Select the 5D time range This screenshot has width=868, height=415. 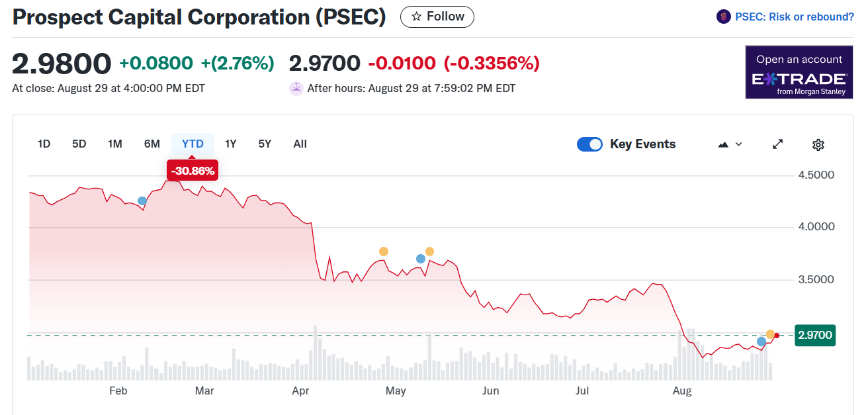(x=79, y=144)
